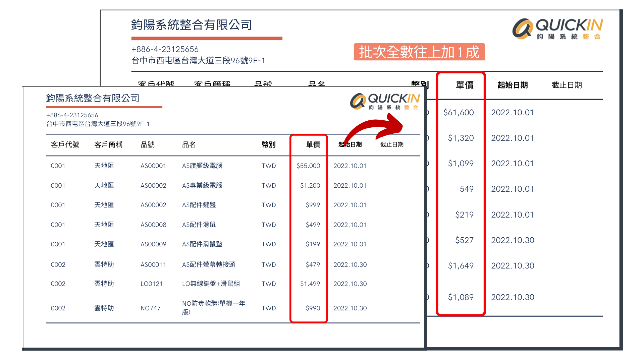644x362 pixels.
Task: Click the $199 unit price
Action: (313, 244)
